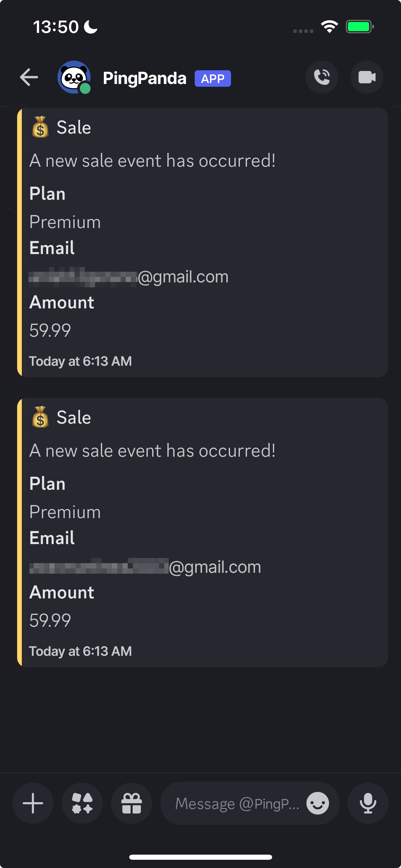This screenshot has height=868, width=401.
Task: Open the PingPanda avatar profile
Action: (x=74, y=77)
